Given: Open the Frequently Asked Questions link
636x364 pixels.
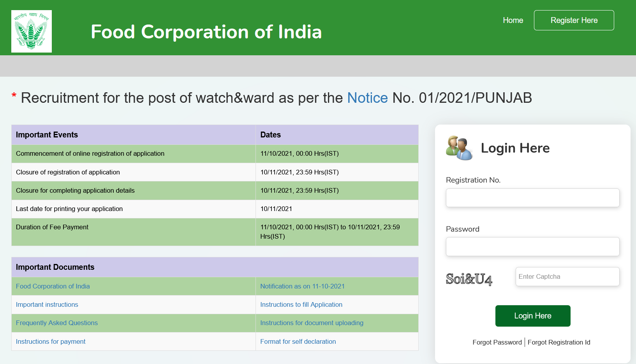Looking at the screenshot, I should point(57,323).
